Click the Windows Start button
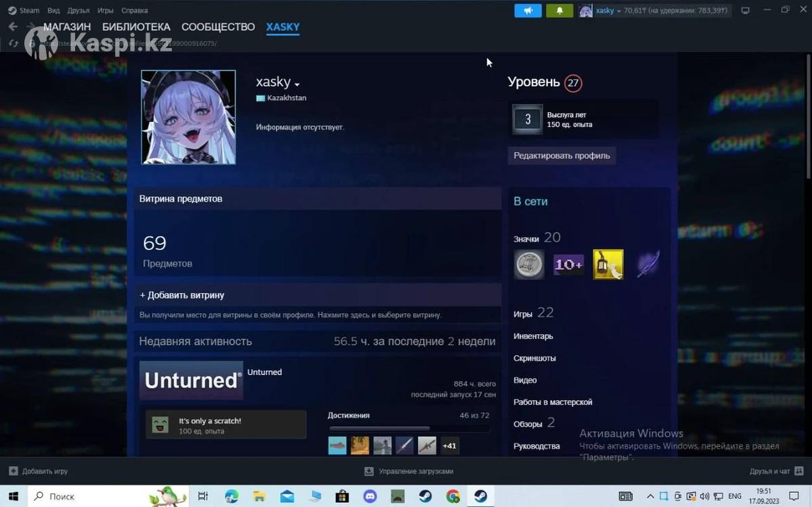Screen dimensions: 812x507 tap(14, 496)
